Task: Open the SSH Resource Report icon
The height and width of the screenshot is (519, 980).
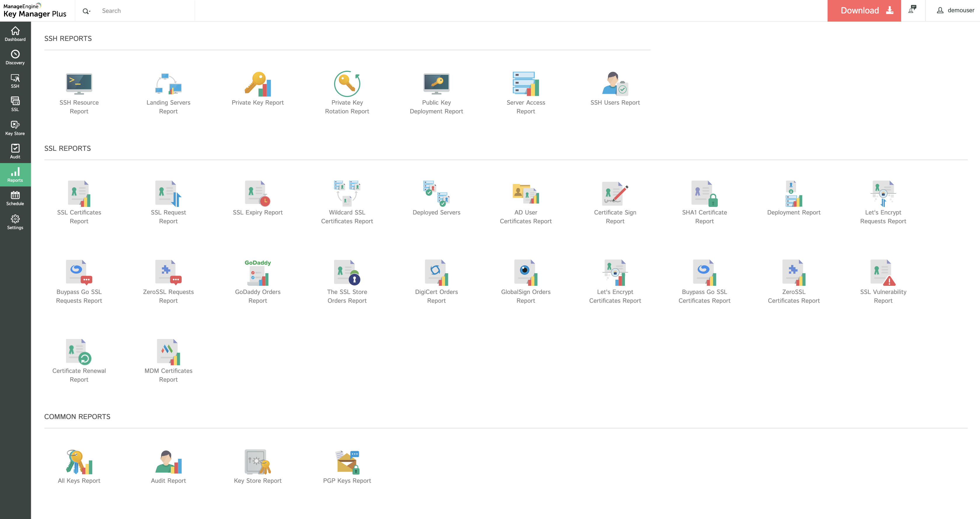Action: click(79, 84)
